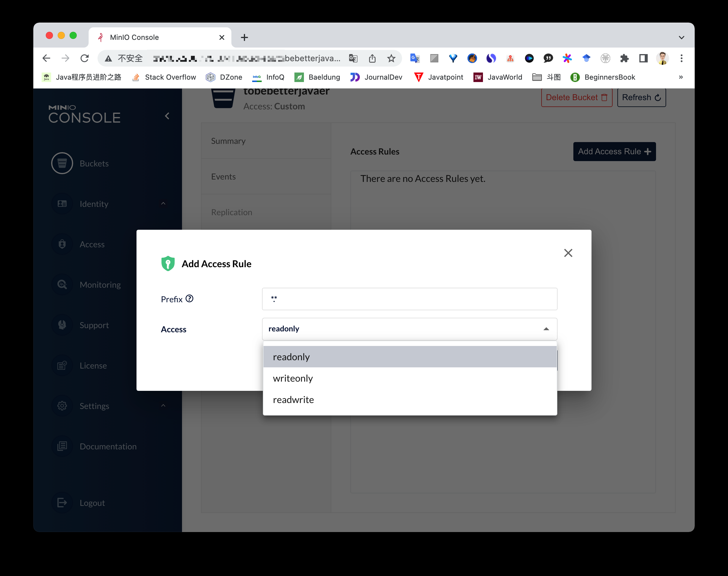Collapse the sidebar with left chevron
Screen dimensions: 728x576
tap(167, 116)
